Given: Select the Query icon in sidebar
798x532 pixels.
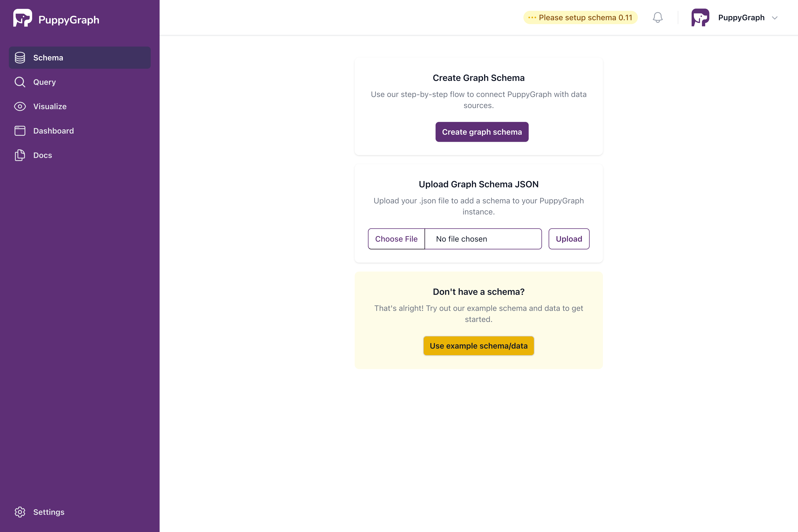Looking at the screenshot, I should pyautogui.click(x=20, y=82).
